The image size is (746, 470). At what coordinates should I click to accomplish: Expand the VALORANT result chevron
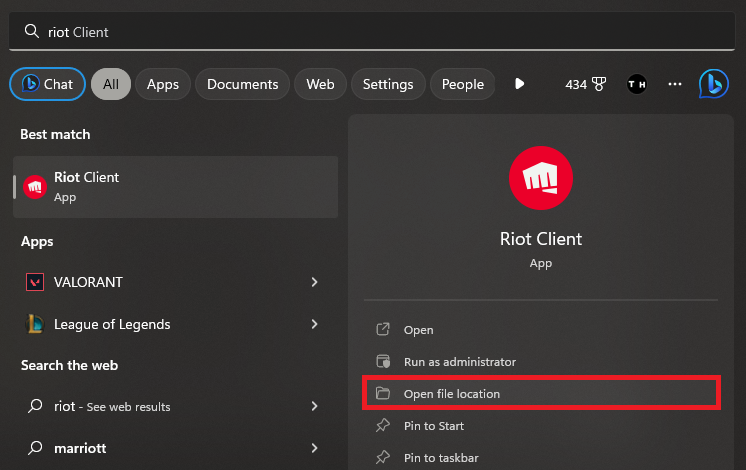314,282
